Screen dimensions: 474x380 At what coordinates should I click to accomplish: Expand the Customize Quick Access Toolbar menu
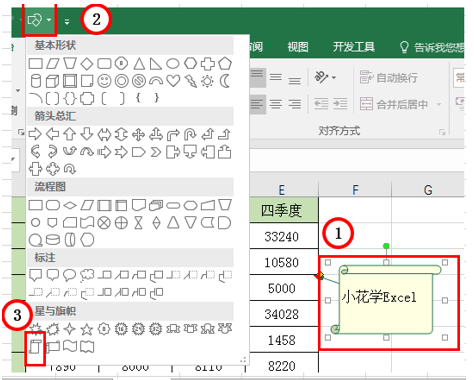point(67,22)
